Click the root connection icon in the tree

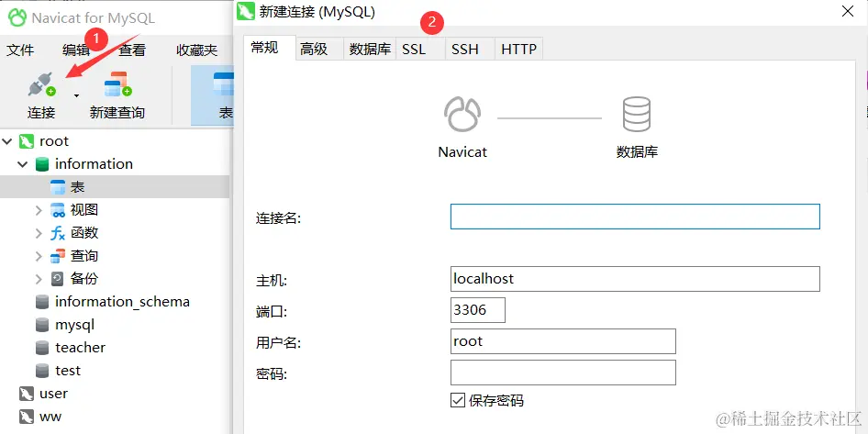pos(26,141)
